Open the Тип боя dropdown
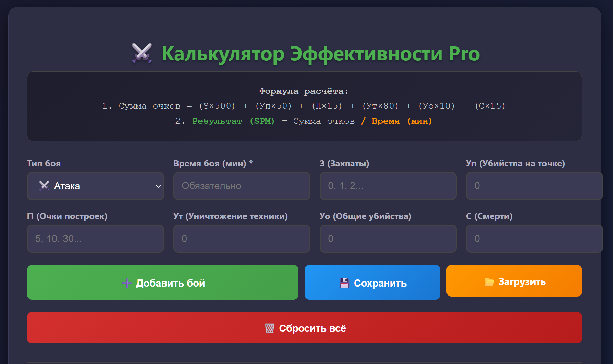This screenshot has width=613, height=364. pos(95,186)
